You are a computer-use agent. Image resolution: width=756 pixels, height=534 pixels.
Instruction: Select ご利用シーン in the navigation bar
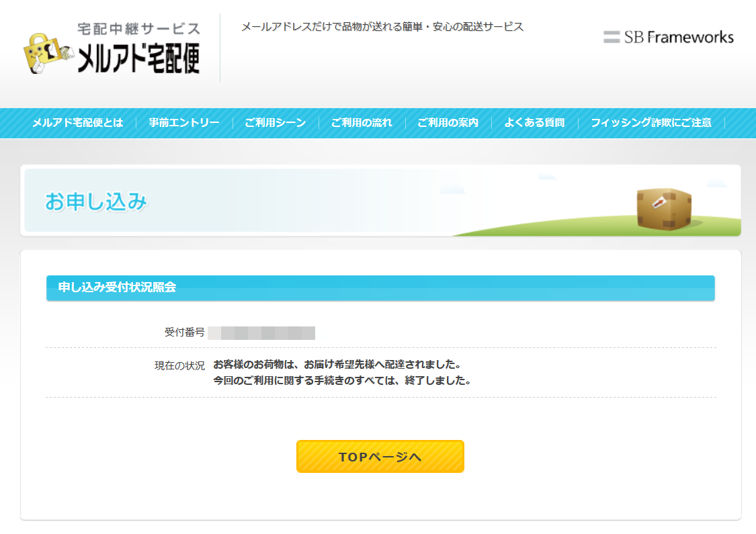(275, 123)
